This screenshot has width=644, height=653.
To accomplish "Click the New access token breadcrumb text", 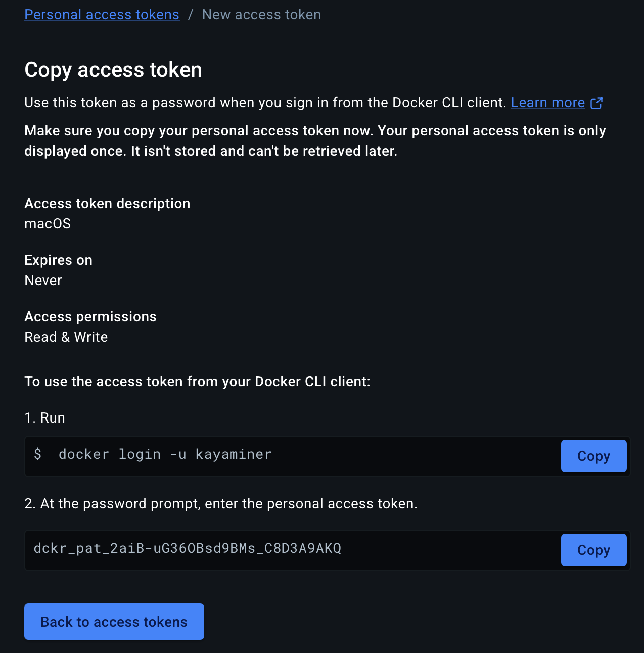I will coord(261,15).
